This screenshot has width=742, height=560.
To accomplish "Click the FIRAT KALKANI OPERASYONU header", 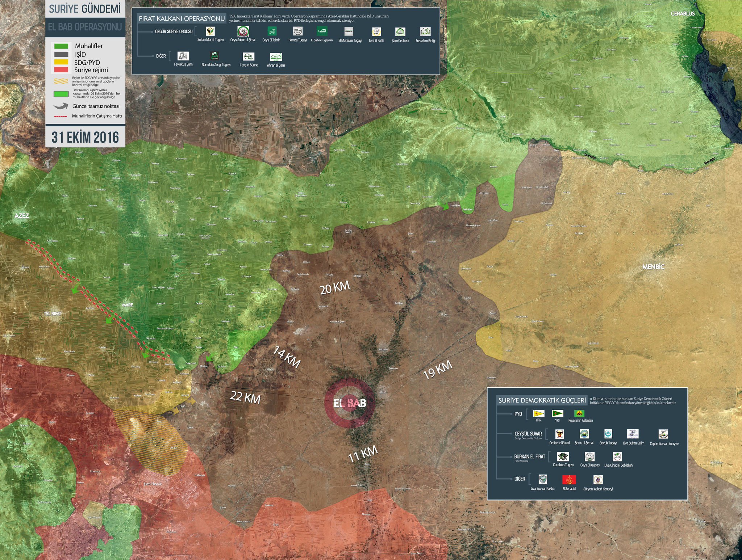I will pos(182,18).
